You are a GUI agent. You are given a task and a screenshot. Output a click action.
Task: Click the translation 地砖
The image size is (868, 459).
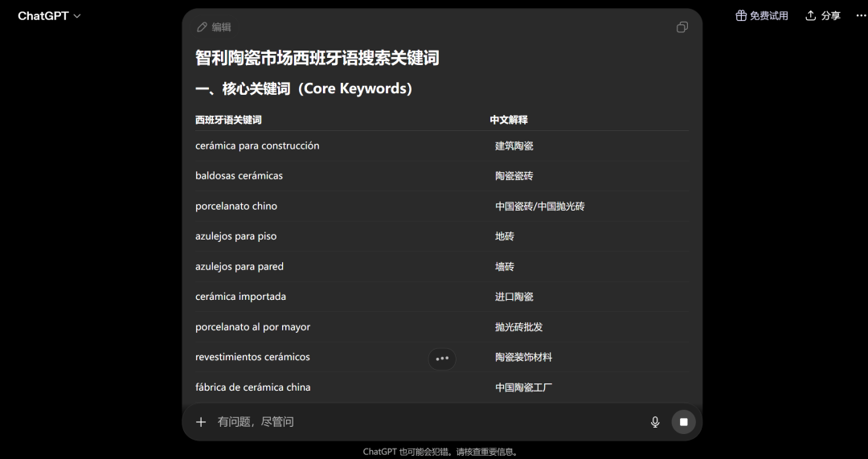click(504, 236)
